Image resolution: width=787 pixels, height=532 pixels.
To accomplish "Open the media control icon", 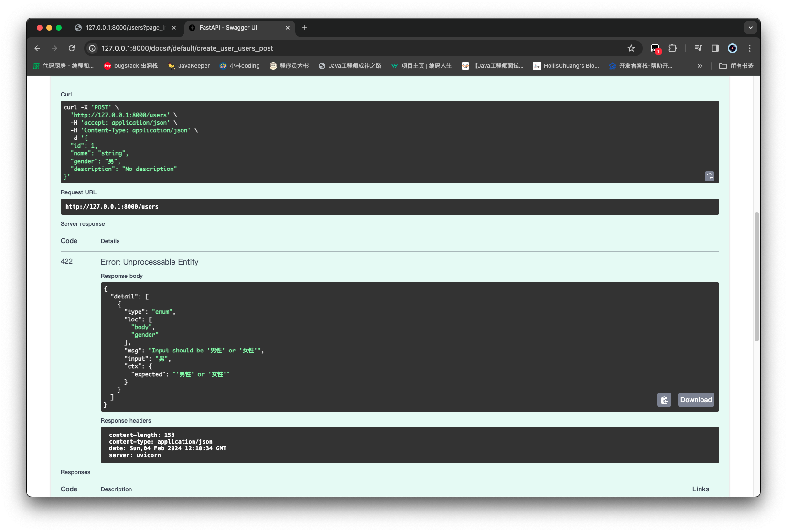I will 698,48.
